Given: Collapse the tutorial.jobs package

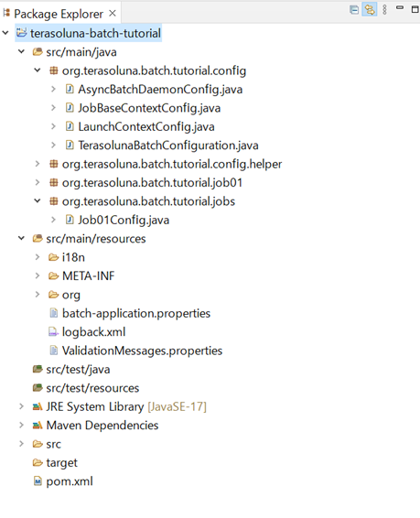Looking at the screenshot, I should coord(38,200).
